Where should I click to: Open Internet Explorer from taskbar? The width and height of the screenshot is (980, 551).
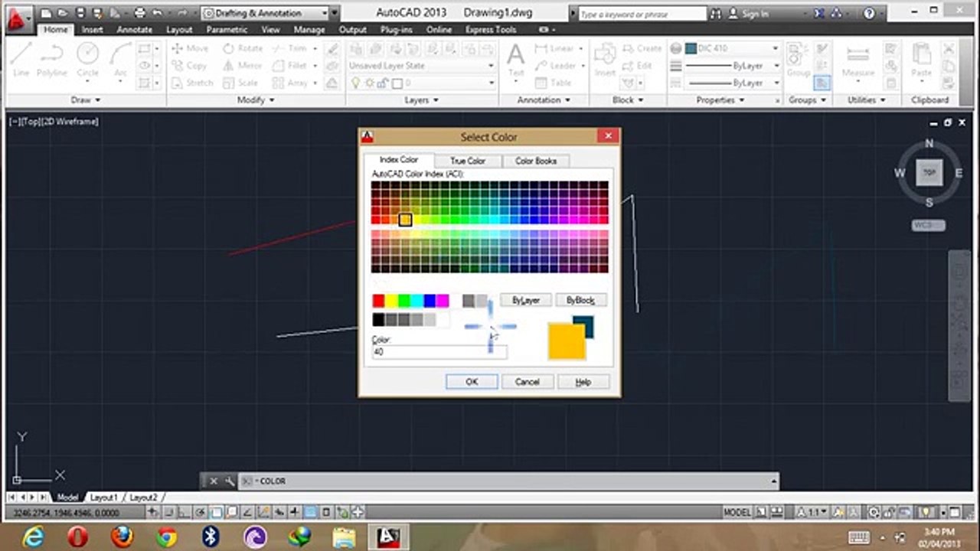point(34,537)
